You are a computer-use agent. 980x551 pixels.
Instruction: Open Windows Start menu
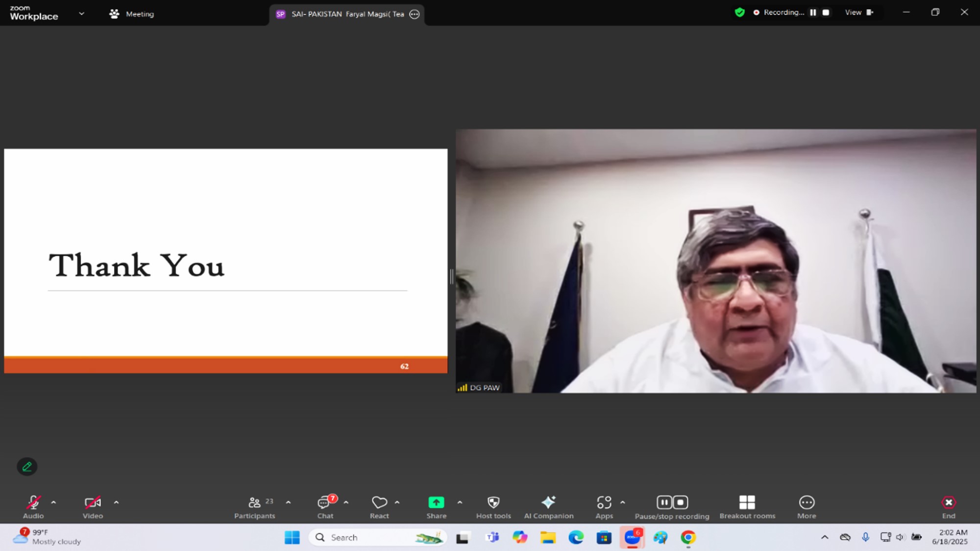[292, 537]
